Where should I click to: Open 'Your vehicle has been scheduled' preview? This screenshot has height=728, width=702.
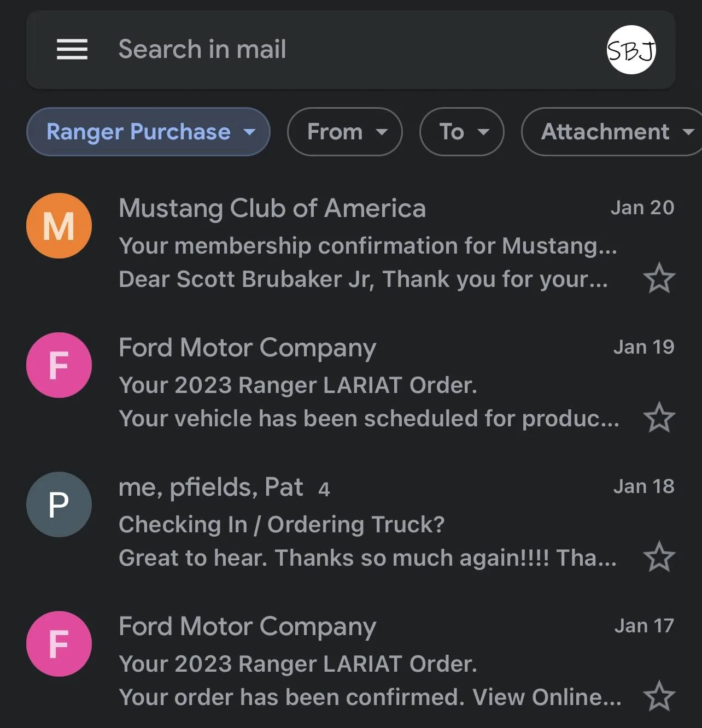click(x=369, y=419)
